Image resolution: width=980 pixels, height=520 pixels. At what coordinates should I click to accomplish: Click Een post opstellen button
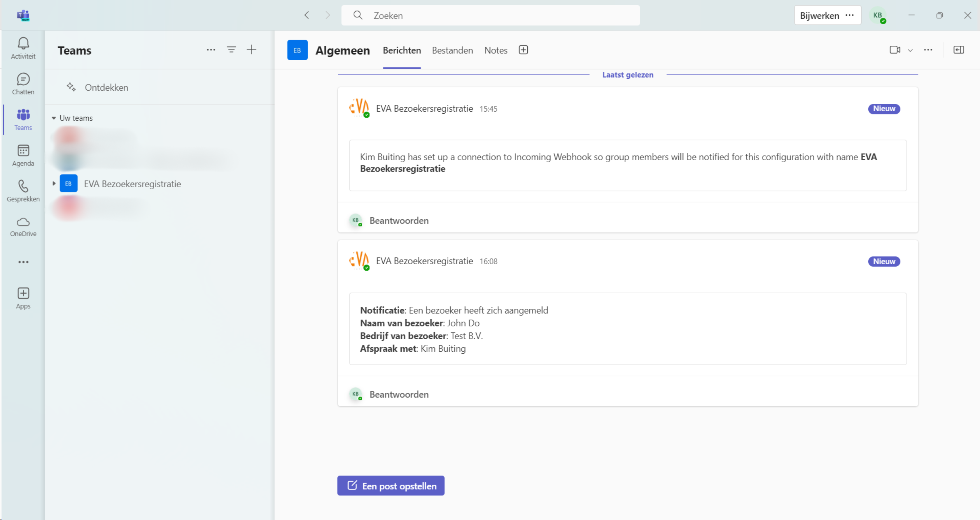click(x=391, y=485)
